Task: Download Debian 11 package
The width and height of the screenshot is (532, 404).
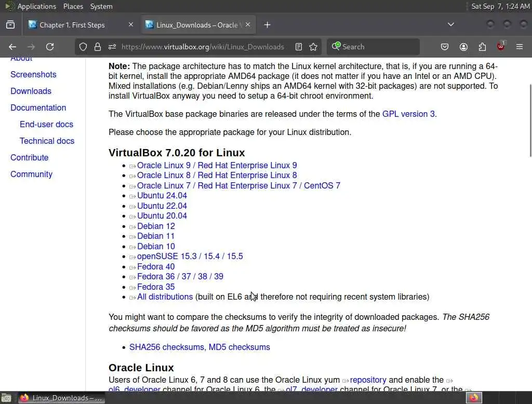Action: [x=156, y=236]
